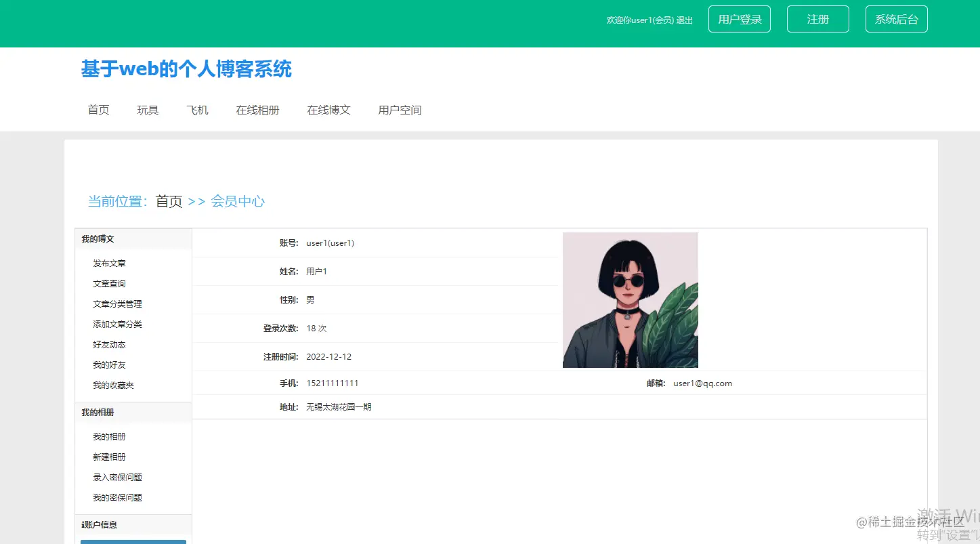Screen dimensions: 980x544
Task: Click the 我的博文 section header
Action: pyautogui.click(x=133, y=239)
